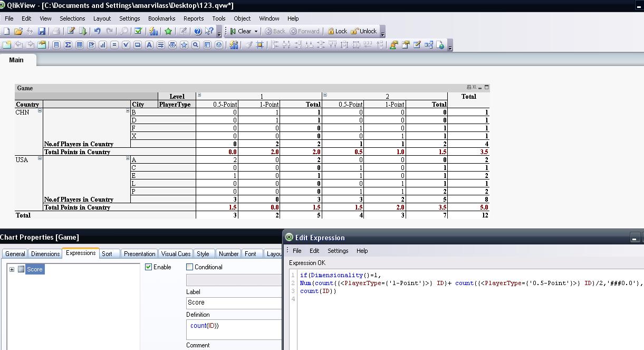Expand the Score expression tree node
The height and width of the screenshot is (350, 644).
point(12,269)
